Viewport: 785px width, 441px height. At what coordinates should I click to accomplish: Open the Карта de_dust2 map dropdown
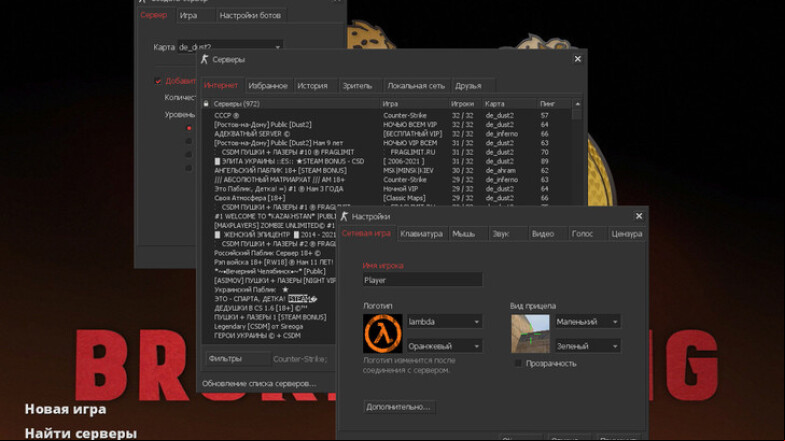[x=230, y=47]
